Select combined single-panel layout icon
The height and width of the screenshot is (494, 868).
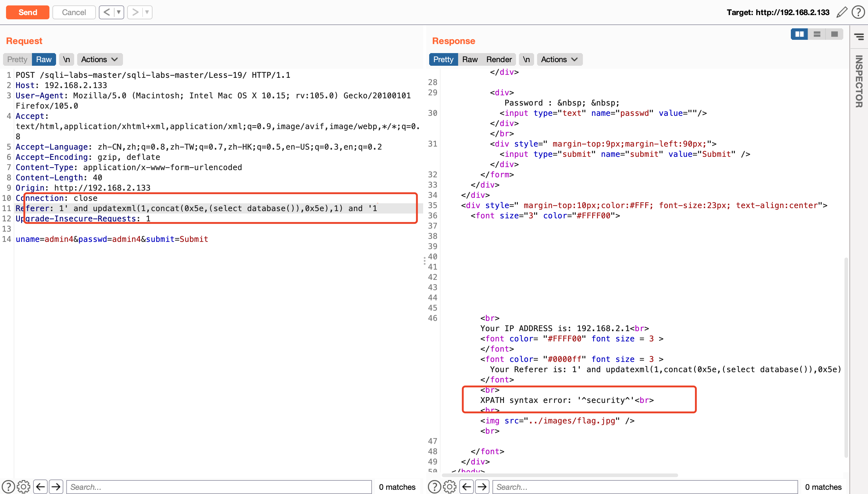(834, 34)
